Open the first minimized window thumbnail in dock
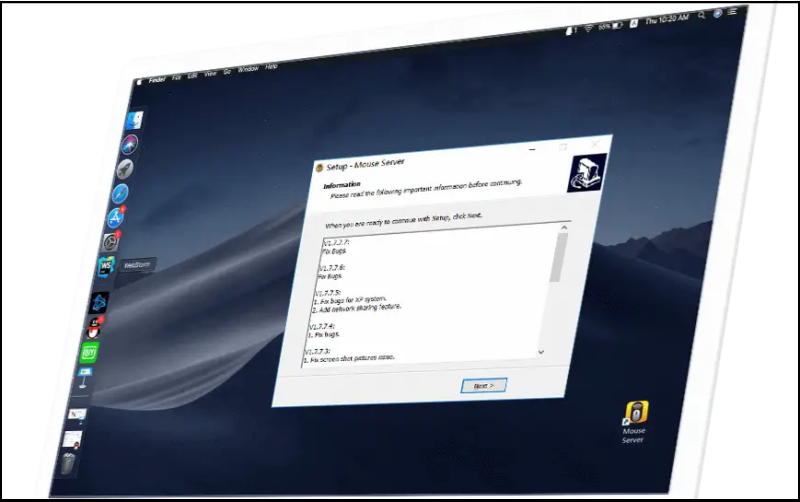Screen dimensions: 800x502 [x=78, y=415]
